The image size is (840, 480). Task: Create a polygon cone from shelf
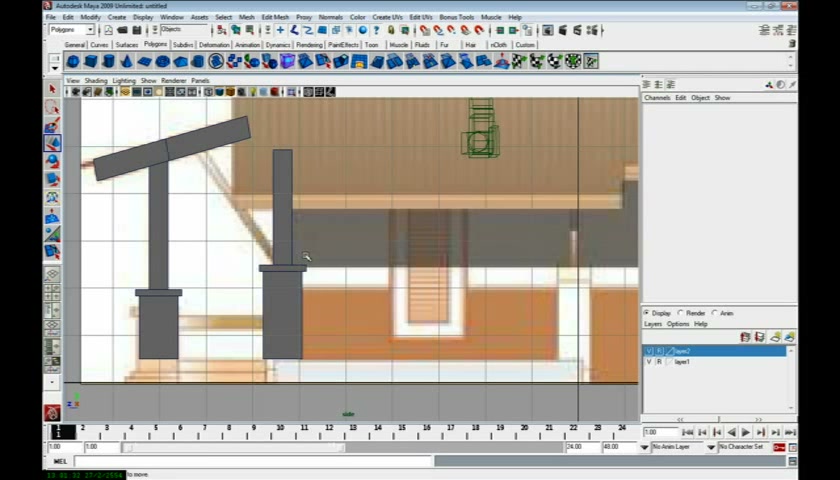(x=126, y=62)
